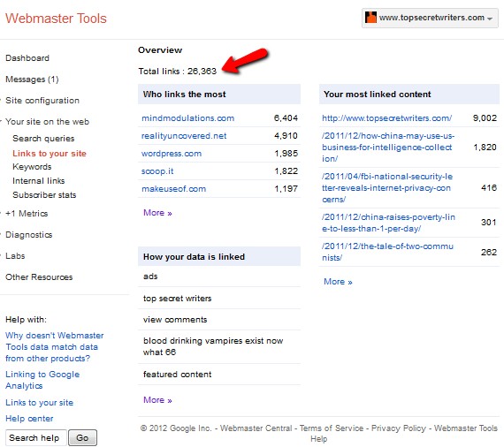Open Subscriber stats in the sidebar
This screenshot has width=504, height=447.
(44, 195)
